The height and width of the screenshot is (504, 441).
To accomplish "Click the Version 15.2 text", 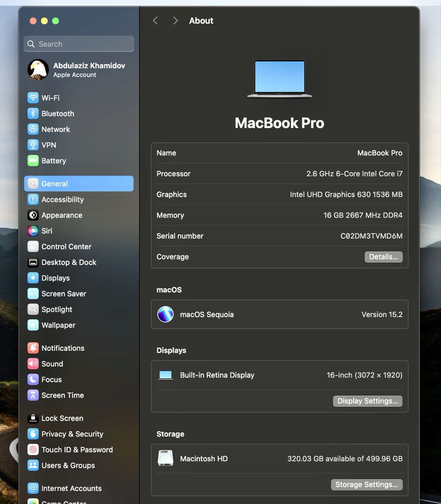I will click(x=382, y=314).
